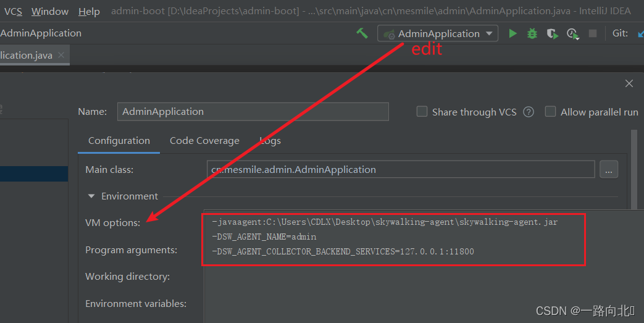Click the Main class label
Image resolution: width=644 pixels, height=323 pixels.
pyautogui.click(x=109, y=170)
